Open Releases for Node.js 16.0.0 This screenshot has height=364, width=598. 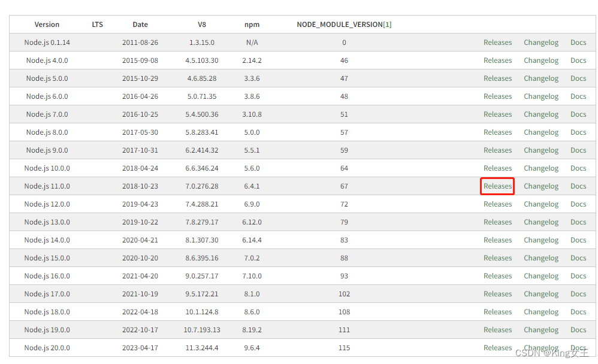[497, 275]
